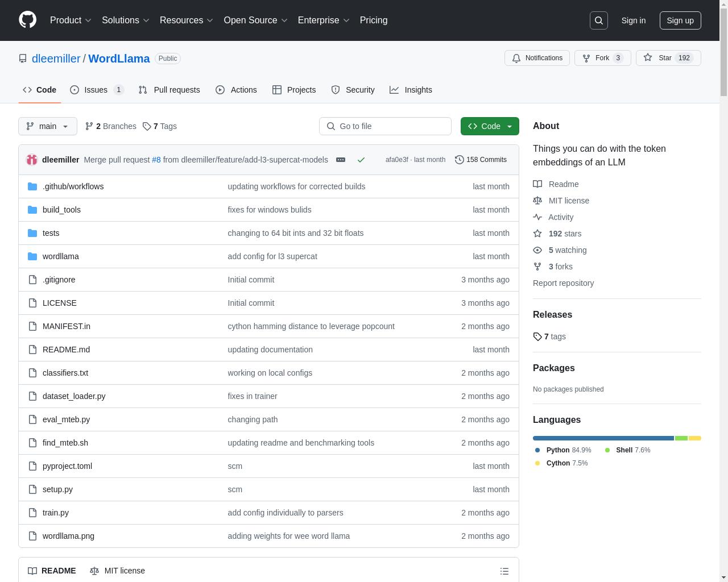Star the WordLlama repository
728x582 pixels.
point(668,58)
